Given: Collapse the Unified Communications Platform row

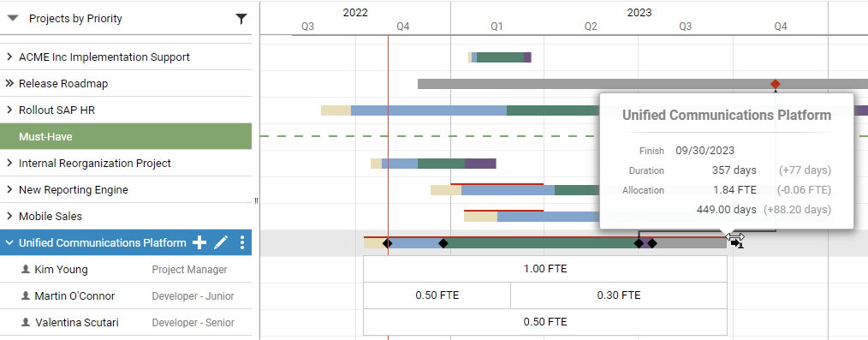Looking at the screenshot, I should (9, 243).
